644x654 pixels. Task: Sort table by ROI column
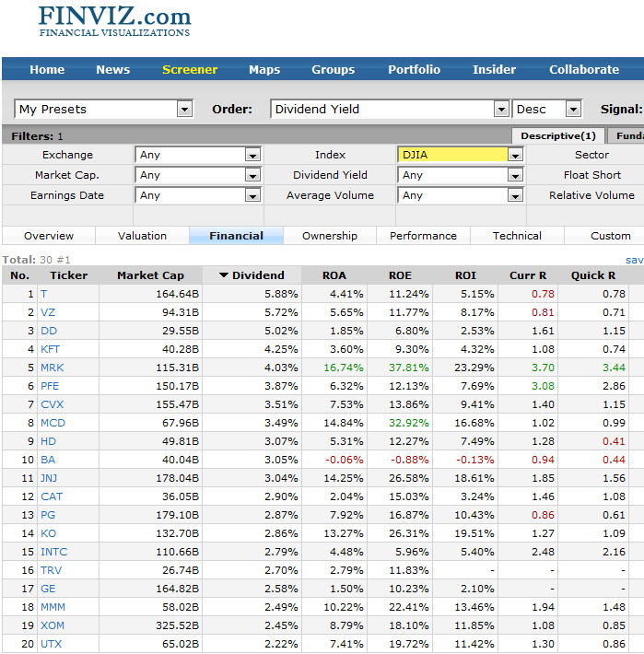pos(465,275)
